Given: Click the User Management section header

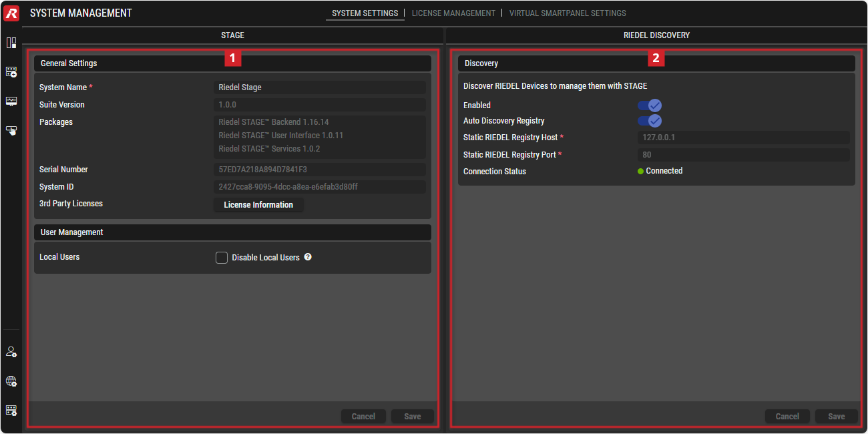Looking at the screenshot, I should (x=232, y=232).
